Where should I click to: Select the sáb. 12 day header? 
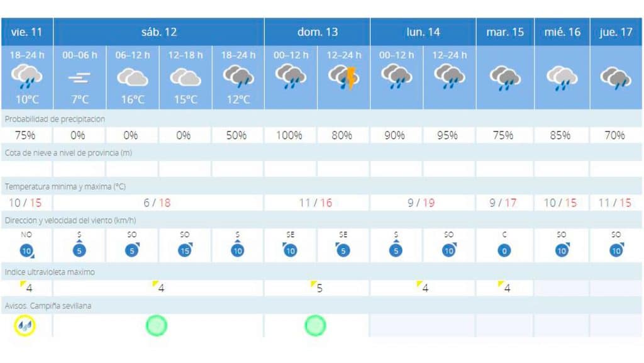159,32
